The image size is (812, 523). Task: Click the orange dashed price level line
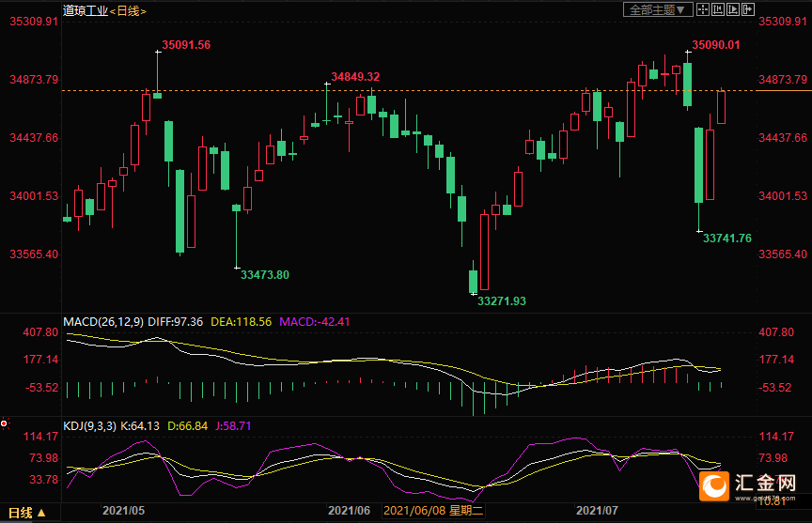tap(409, 90)
